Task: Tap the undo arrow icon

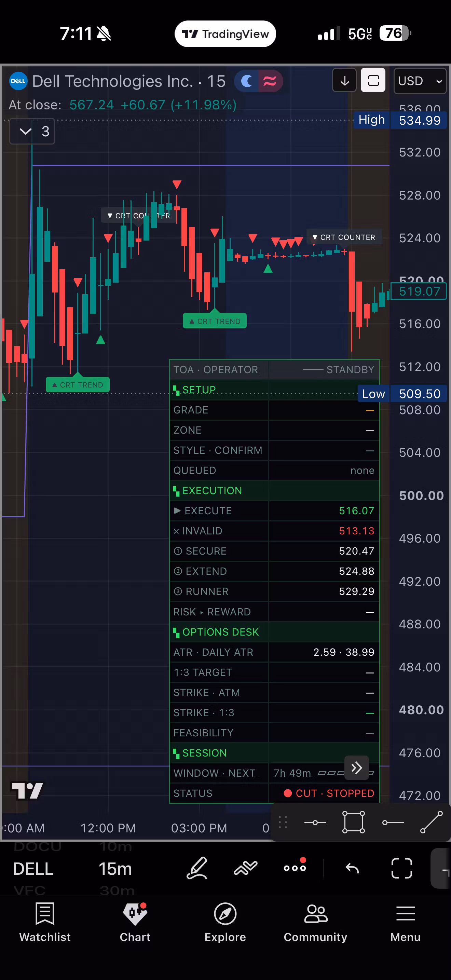Action: click(352, 869)
